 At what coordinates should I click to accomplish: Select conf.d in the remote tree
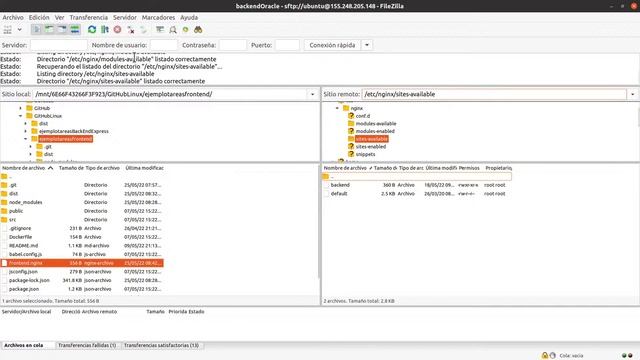click(362, 116)
